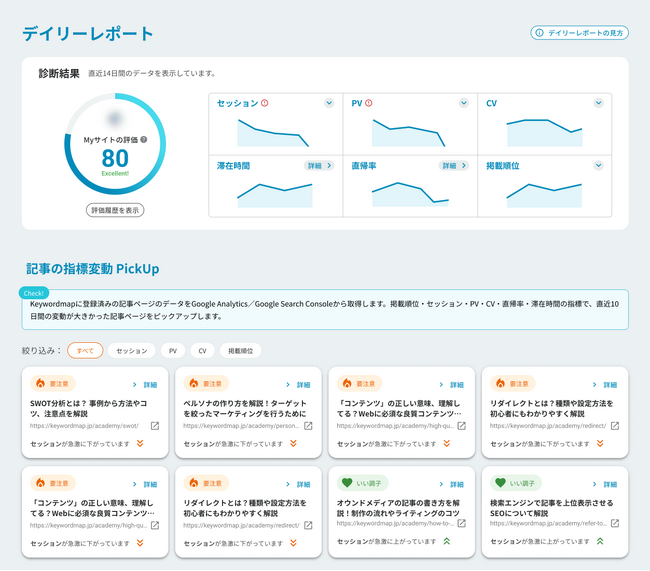The image size is (650, 571).
Task: Expand the CV chart dropdown arrow
Action: [599, 103]
